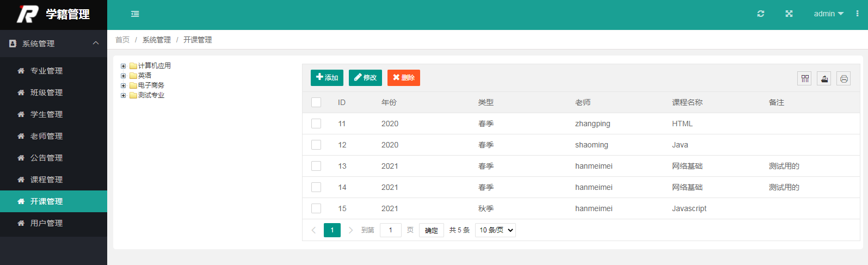The width and height of the screenshot is (868, 265).
Task: Click folder icon for 测试专业
Action: click(x=133, y=95)
